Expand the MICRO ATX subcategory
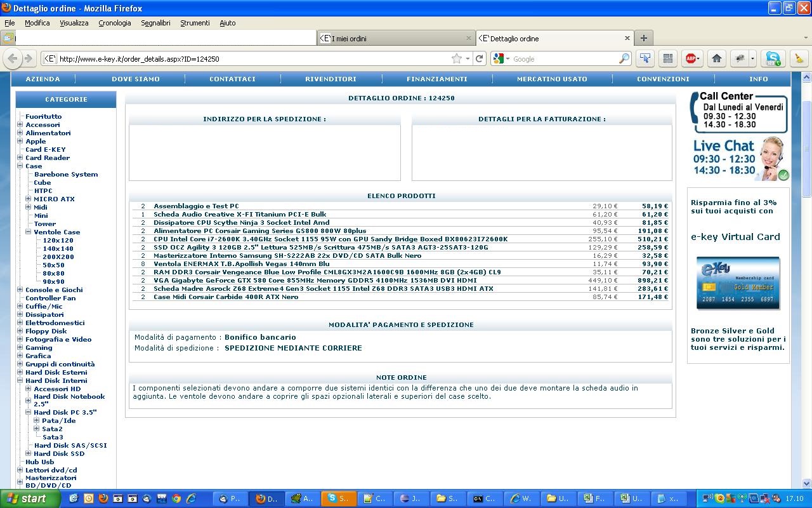This screenshot has height=508, width=812. pos(28,199)
